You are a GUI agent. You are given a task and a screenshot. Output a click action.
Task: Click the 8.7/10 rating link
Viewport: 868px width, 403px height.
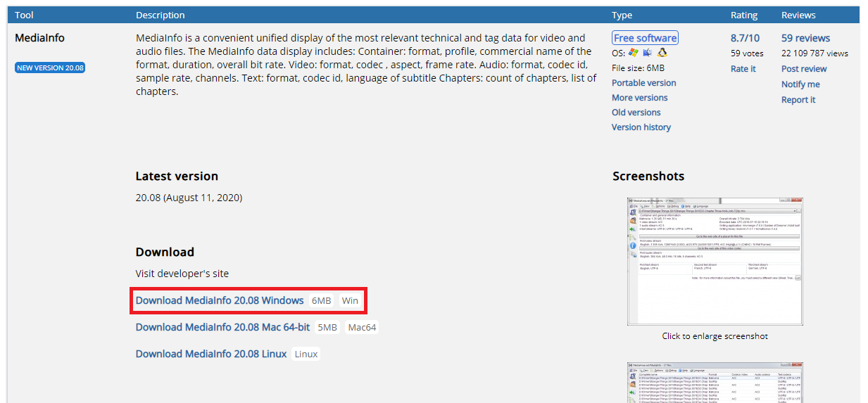pyautogui.click(x=745, y=38)
